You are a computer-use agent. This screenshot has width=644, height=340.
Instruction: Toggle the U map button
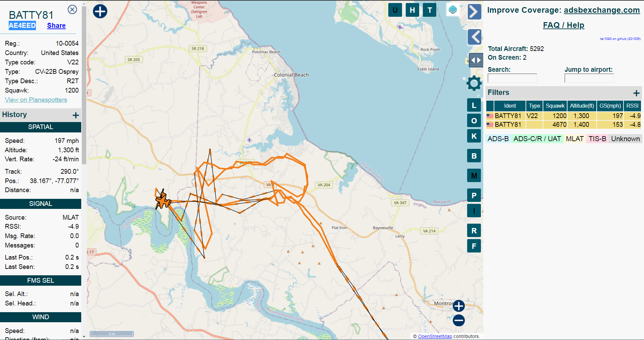click(395, 10)
